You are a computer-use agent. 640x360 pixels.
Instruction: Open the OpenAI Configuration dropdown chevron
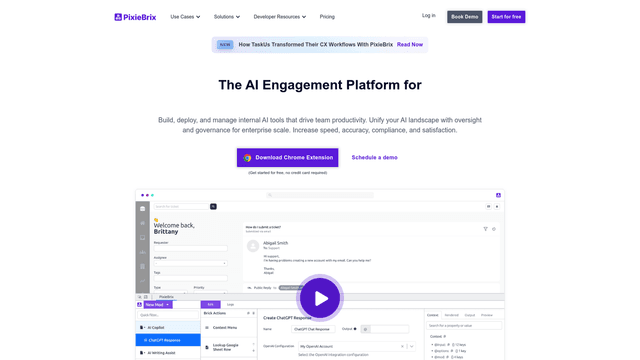(411, 346)
